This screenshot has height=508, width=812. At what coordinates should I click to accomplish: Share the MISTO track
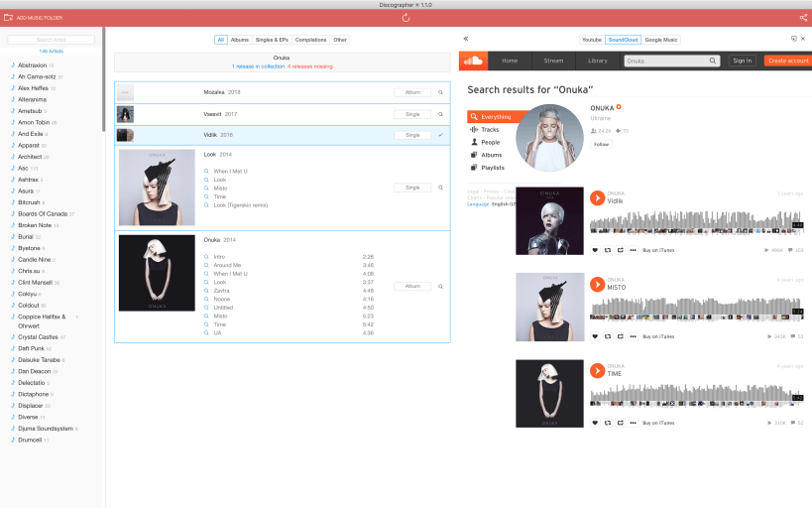click(x=621, y=336)
